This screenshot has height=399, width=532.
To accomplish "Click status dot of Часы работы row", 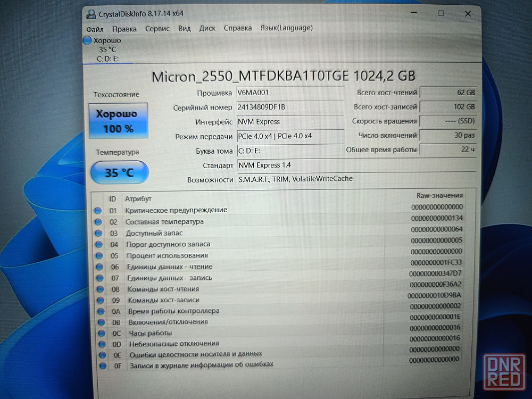I will (102, 333).
